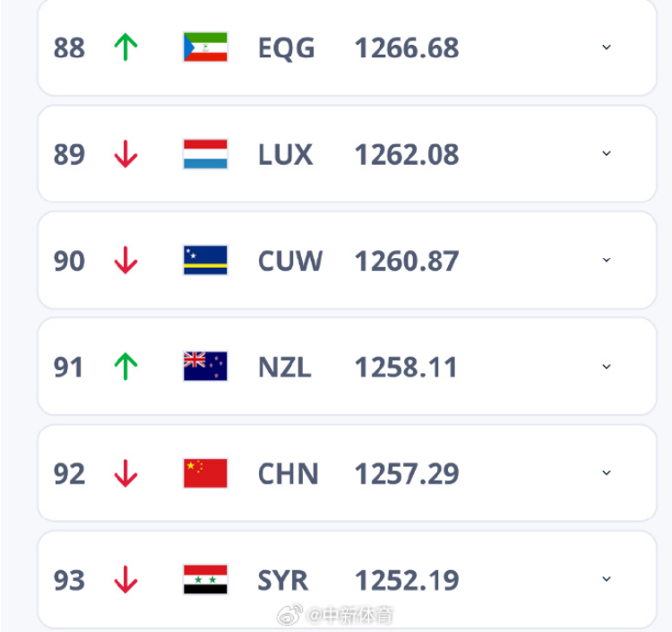Click the Luxembourg flag icon
This screenshot has height=632, width=672.
point(205,154)
